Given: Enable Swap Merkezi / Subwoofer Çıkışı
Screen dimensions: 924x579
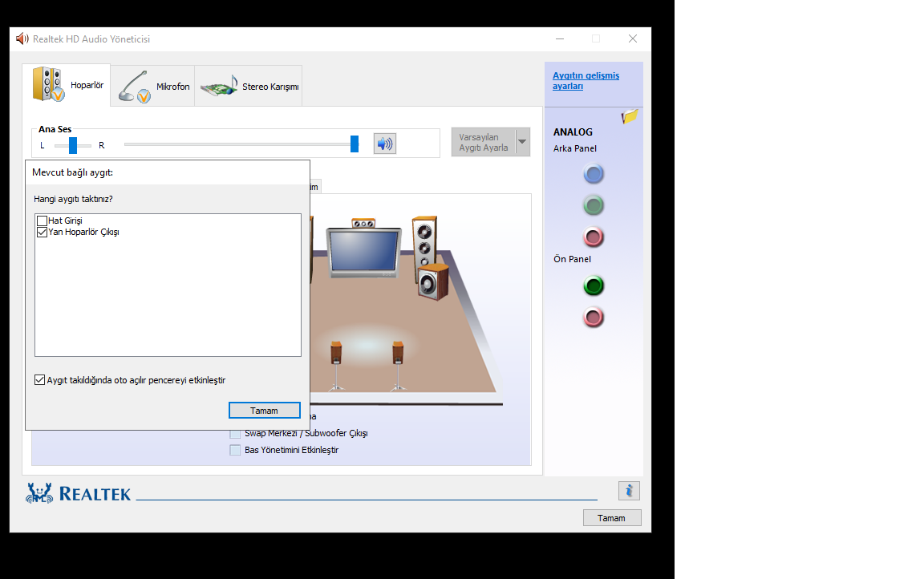Looking at the screenshot, I should tap(235, 434).
